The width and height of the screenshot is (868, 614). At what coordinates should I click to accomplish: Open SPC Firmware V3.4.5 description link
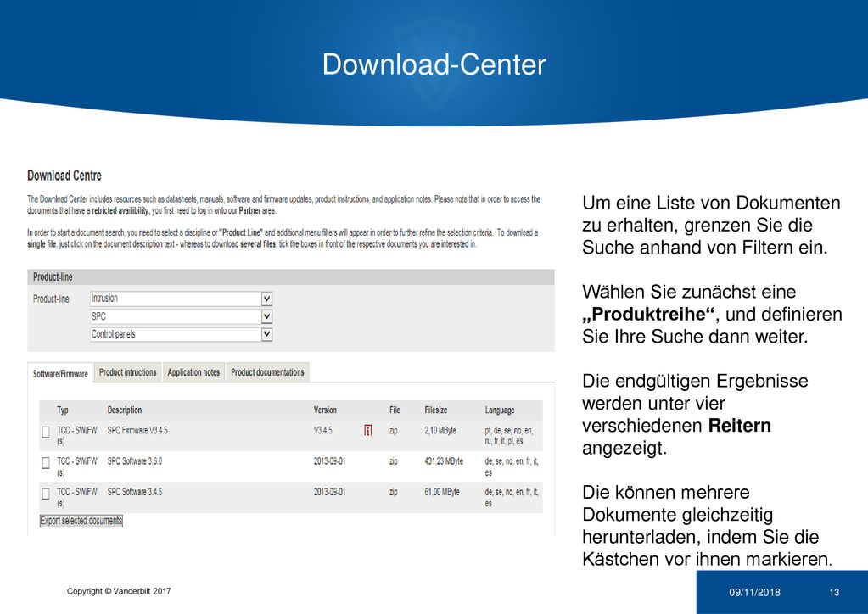(137, 430)
